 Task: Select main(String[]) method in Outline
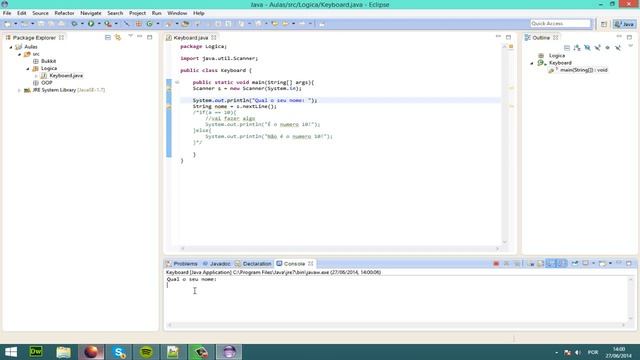coord(584,70)
